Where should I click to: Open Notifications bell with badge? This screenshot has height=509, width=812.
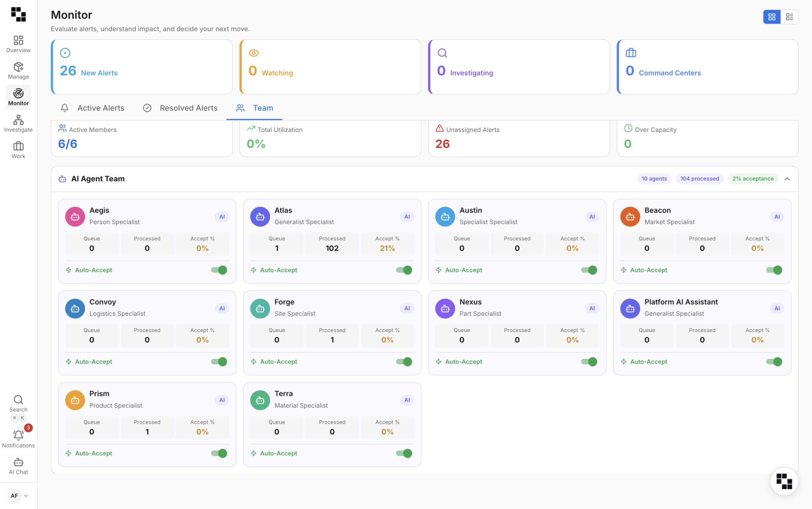[18, 439]
